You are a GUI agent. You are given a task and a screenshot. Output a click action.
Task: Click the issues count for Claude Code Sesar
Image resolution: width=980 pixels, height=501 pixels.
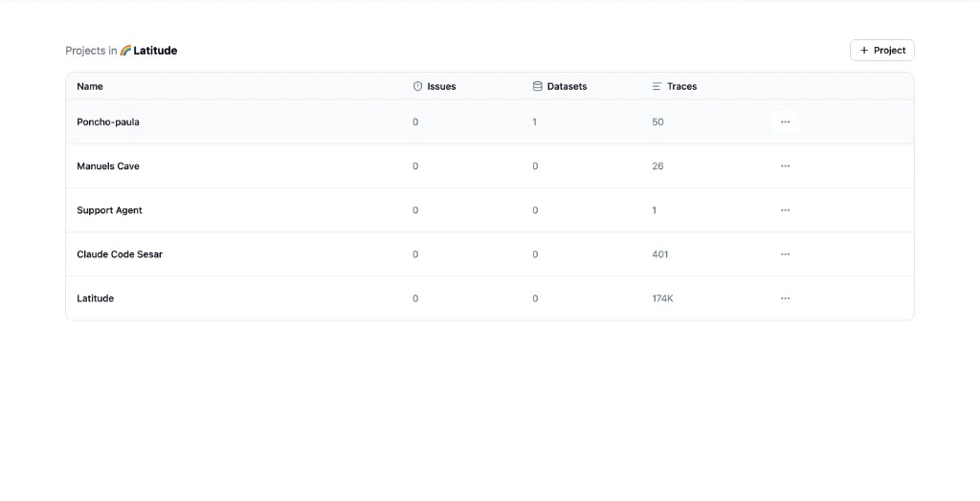(x=415, y=254)
